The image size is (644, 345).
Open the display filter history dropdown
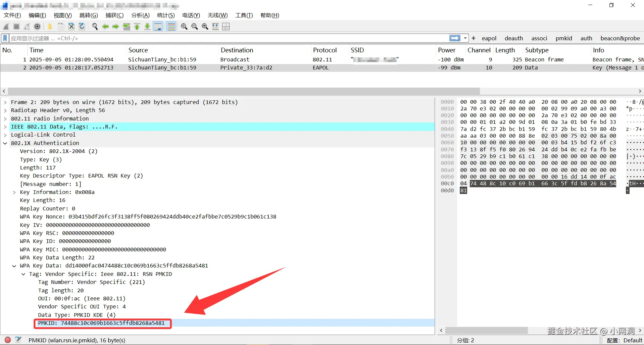[x=465, y=38]
